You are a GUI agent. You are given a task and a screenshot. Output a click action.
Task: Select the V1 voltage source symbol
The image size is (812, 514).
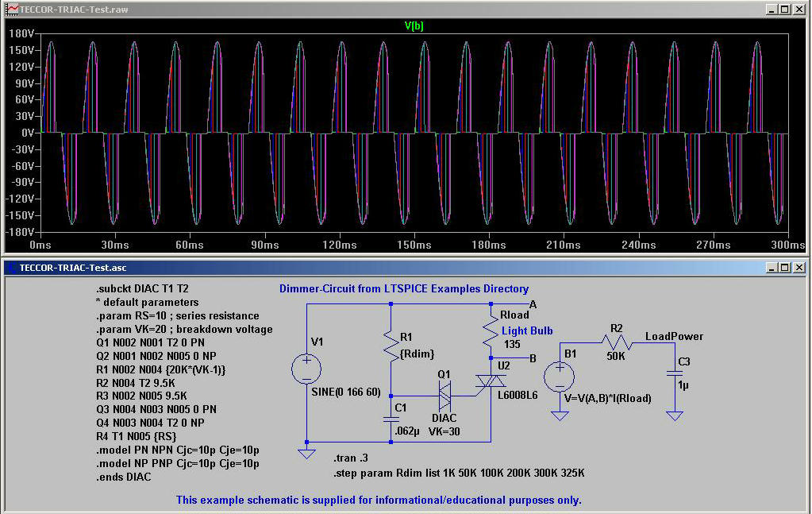[306, 369]
